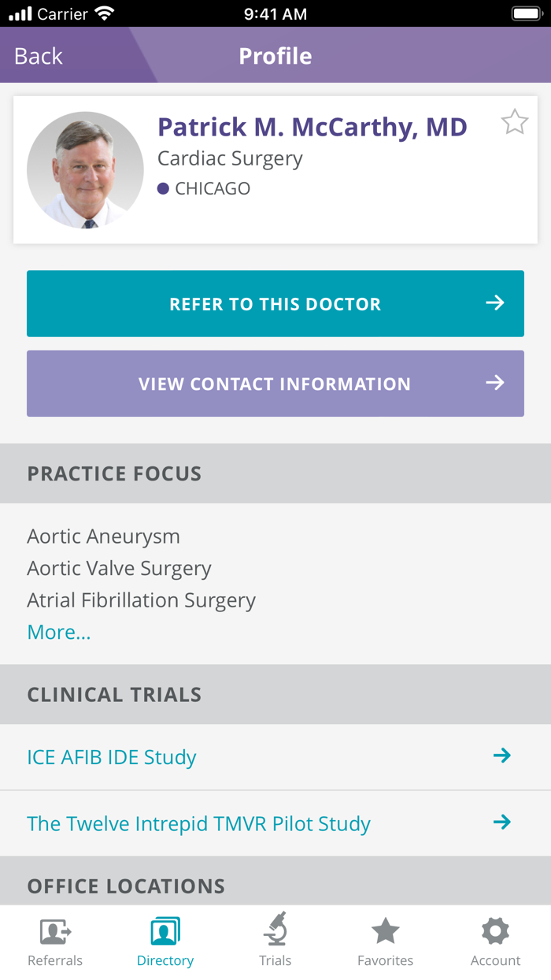
Task: Tap Patrick McCarthy's profile photo
Action: (85, 170)
